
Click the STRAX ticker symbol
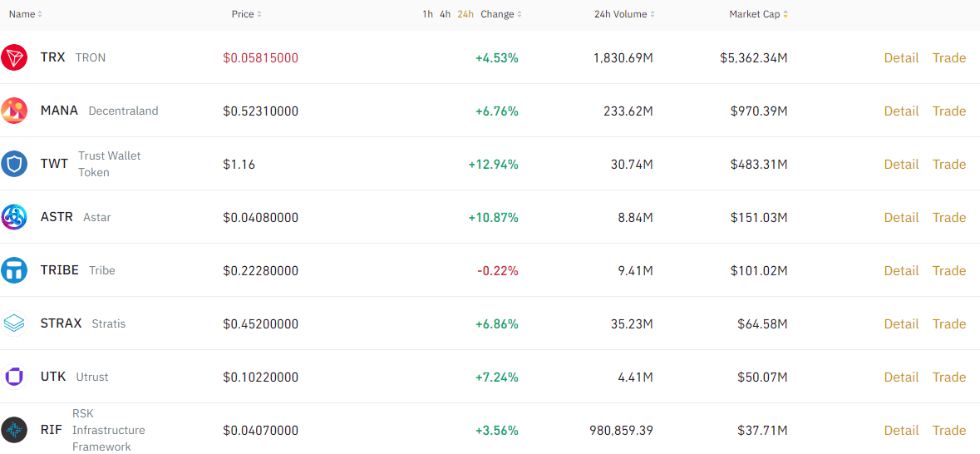pos(61,323)
